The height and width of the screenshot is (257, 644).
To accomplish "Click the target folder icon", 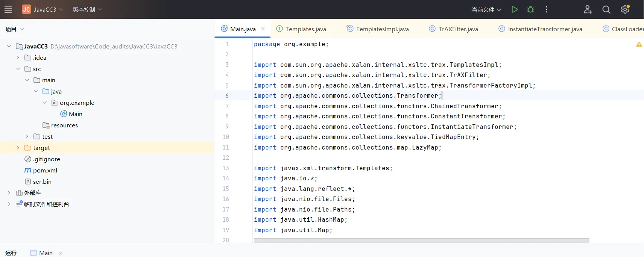I will [28, 148].
